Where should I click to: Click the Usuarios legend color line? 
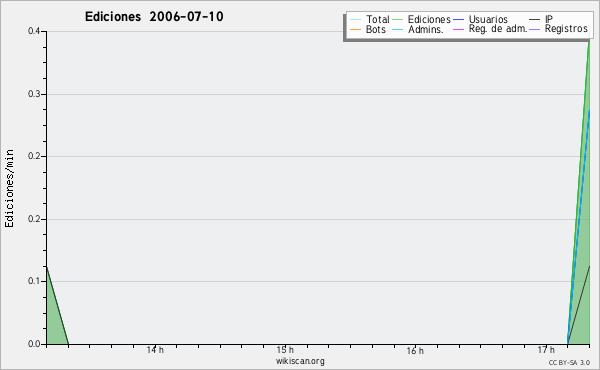pyautogui.click(x=458, y=20)
